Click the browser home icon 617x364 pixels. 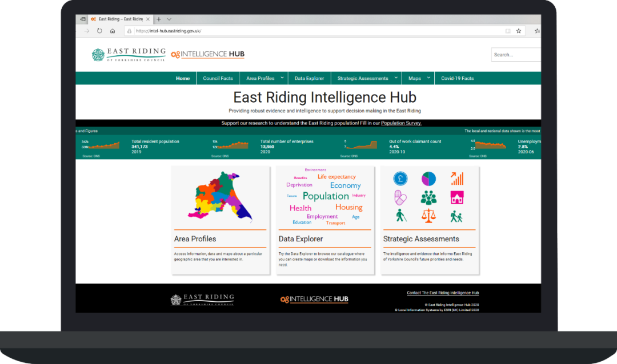(113, 31)
